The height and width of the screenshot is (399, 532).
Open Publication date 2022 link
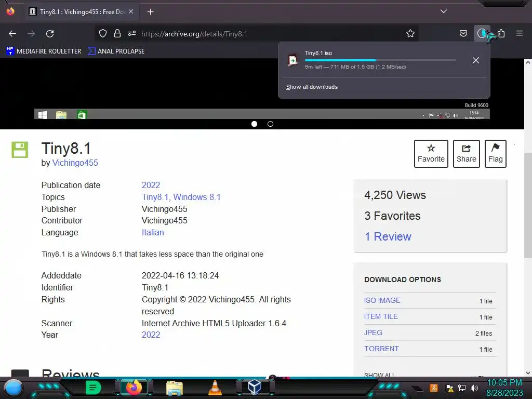click(151, 185)
